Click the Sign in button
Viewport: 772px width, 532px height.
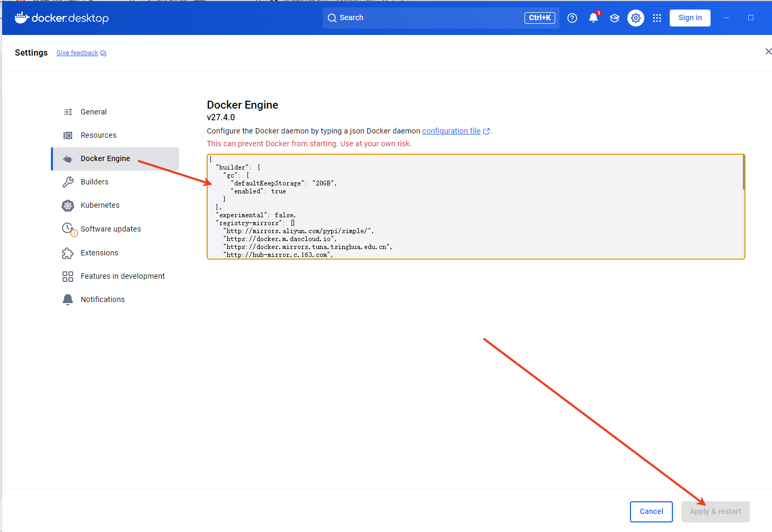coord(690,17)
